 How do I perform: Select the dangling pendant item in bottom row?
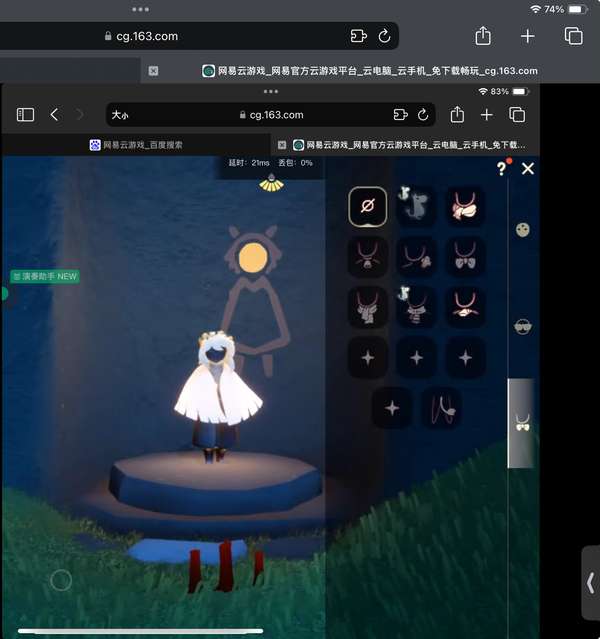coord(442,408)
